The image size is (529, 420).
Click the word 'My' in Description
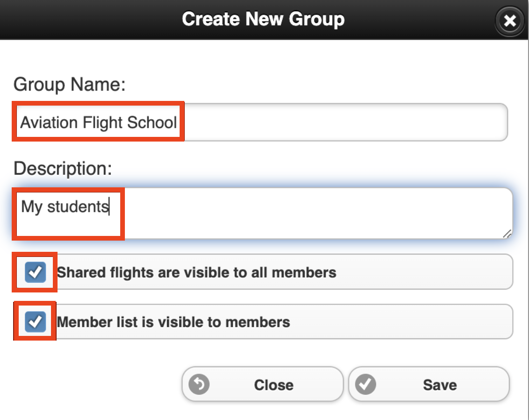32,207
